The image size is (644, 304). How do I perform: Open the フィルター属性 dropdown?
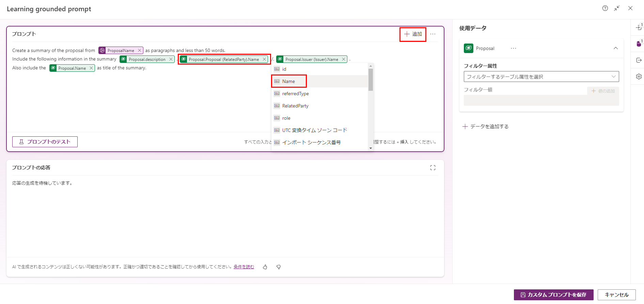point(541,77)
